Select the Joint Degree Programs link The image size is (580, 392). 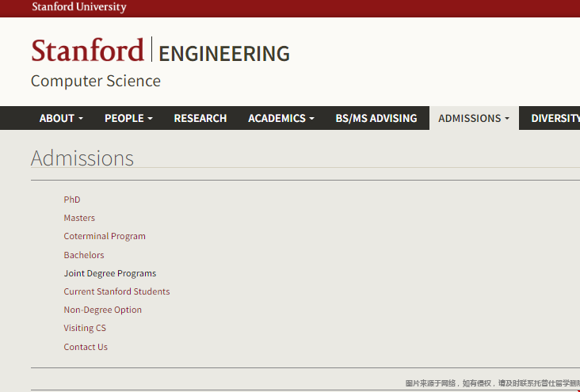pos(110,273)
